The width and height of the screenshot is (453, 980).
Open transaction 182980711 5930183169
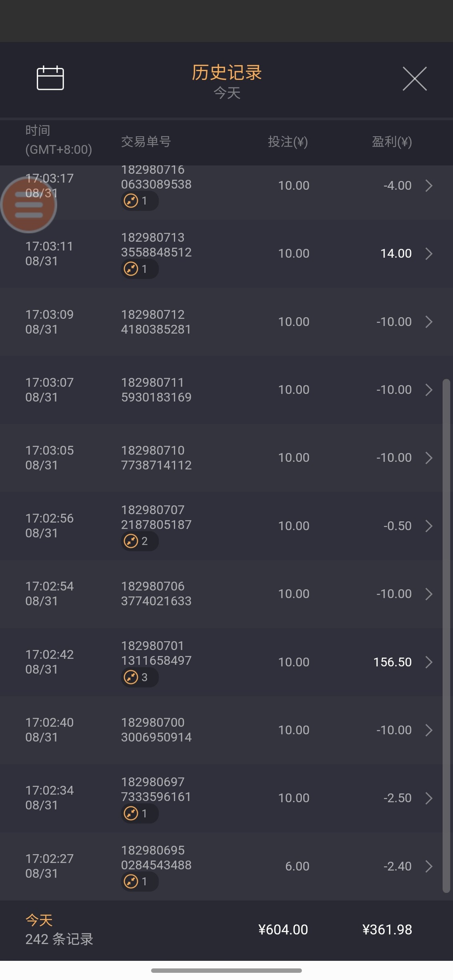point(156,390)
